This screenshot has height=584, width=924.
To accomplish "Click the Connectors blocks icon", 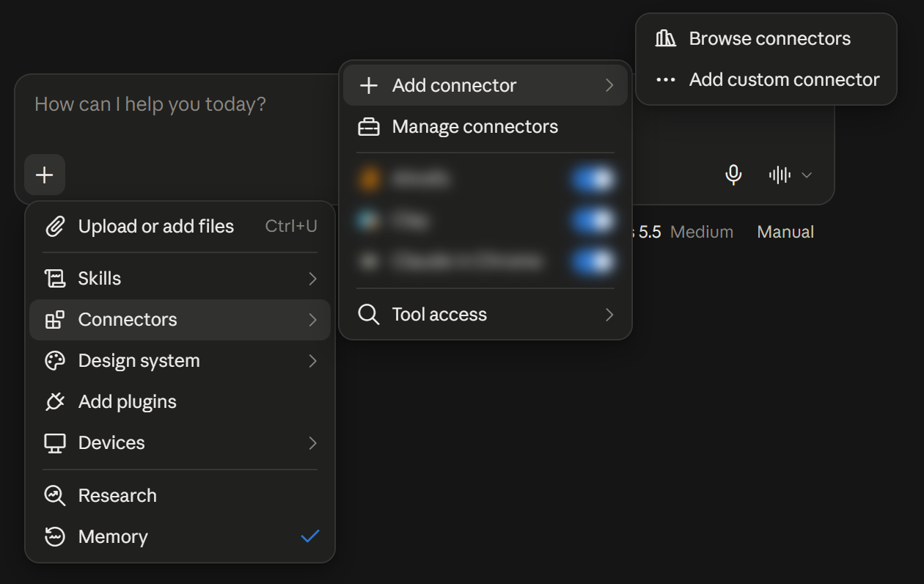I will pos(55,320).
